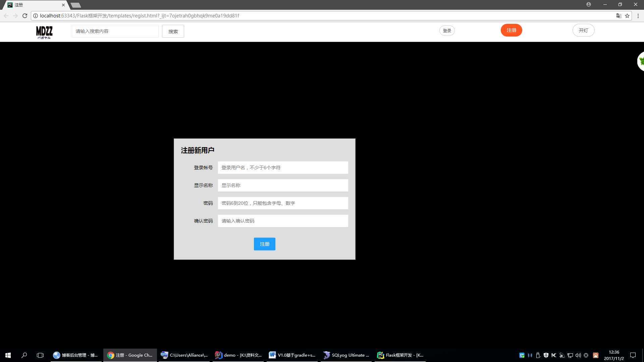Close the 注册 browser tab
644x362 pixels.
click(x=63, y=5)
